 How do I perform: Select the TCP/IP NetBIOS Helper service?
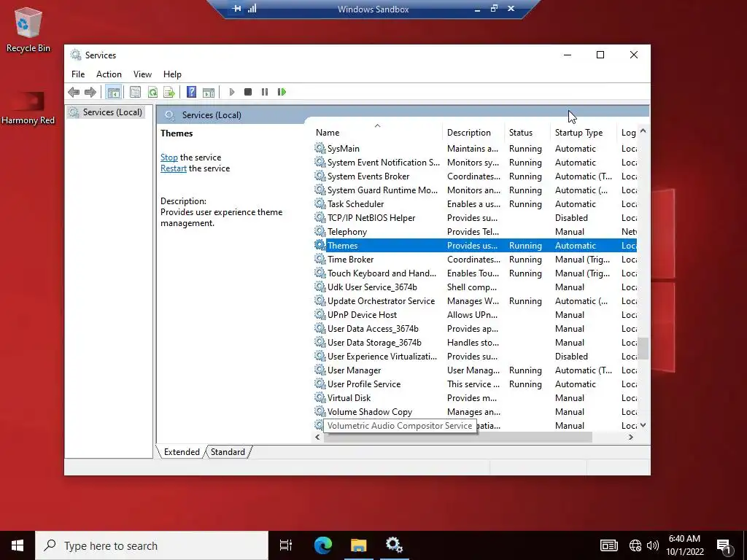pyautogui.click(x=475, y=217)
